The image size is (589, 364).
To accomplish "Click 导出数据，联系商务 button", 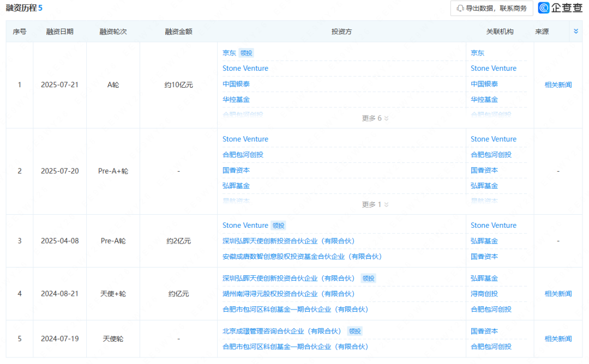I will pos(492,8).
